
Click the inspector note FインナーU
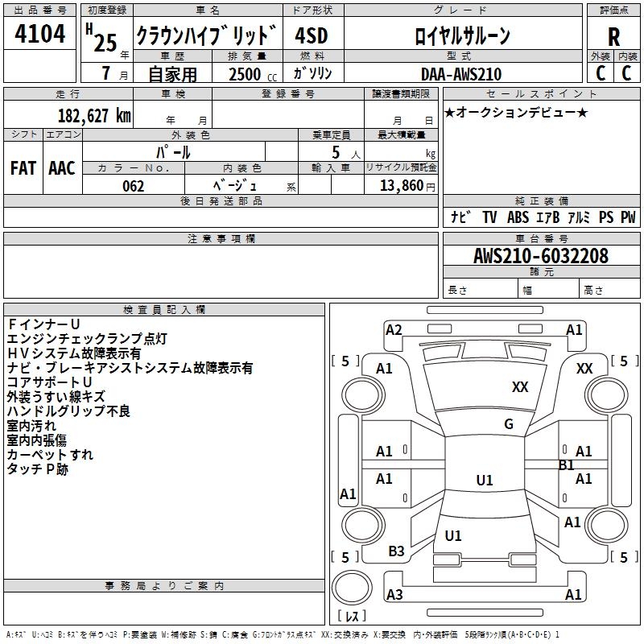coord(43,324)
